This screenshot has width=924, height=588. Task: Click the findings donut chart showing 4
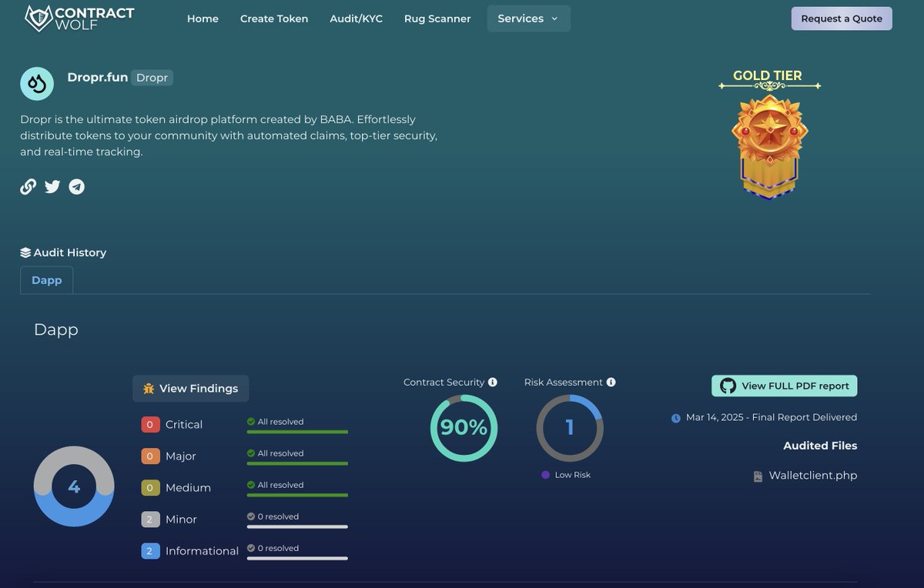pyautogui.click(x=74, y=486)
